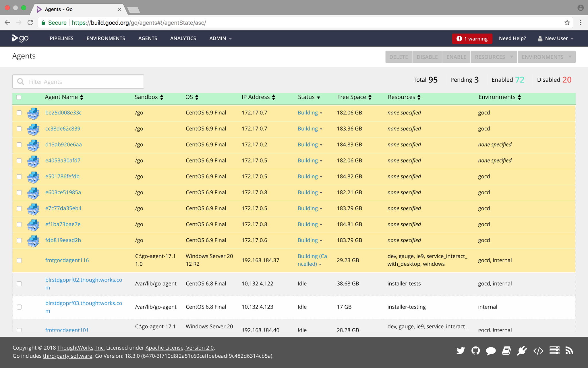Sort by the Free Space column header
This screenshot has height=368, width=588.
pos(354,97)
